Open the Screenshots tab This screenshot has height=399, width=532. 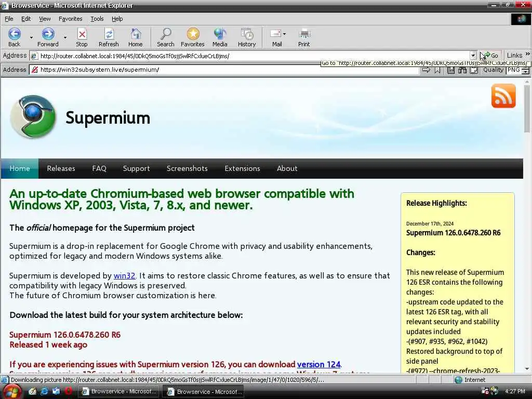coord(187,168)
